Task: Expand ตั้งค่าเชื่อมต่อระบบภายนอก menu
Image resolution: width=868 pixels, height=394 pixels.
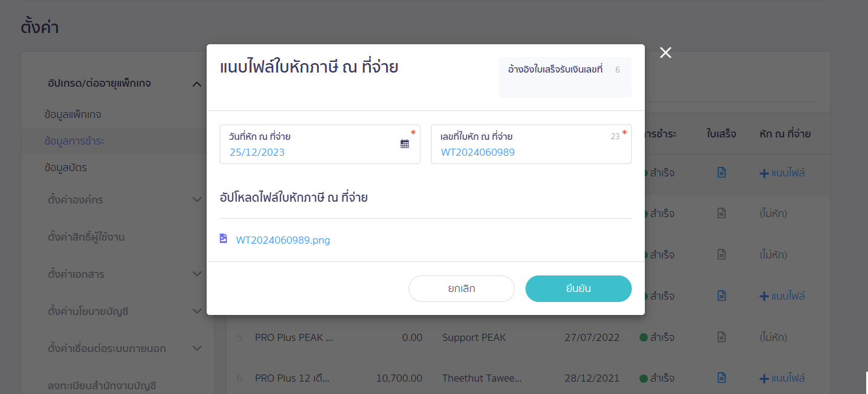Action: coord(197,349)
